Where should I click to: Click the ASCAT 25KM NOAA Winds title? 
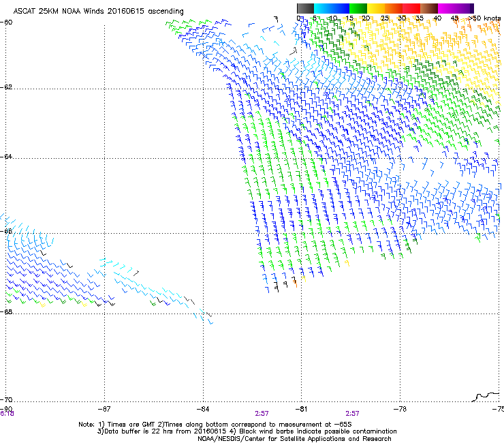coord(98,12)
